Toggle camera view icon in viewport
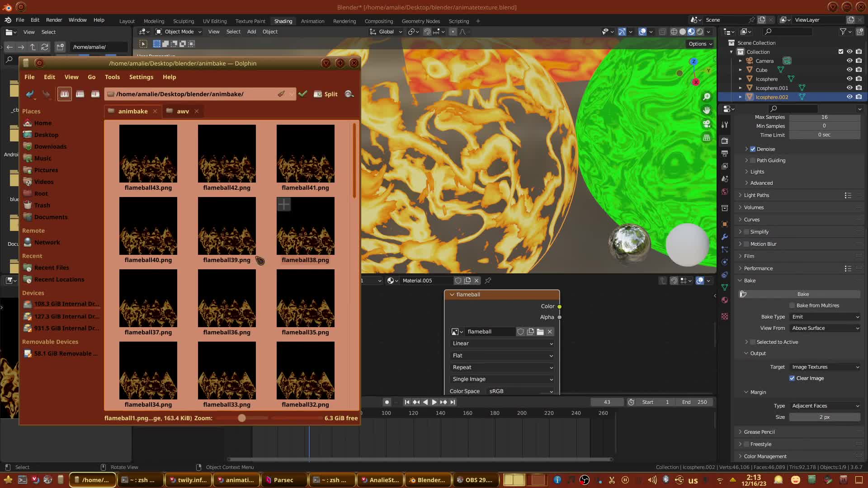Image resolution: width=868 pixels, height=488 pixels. coord(707,124)
